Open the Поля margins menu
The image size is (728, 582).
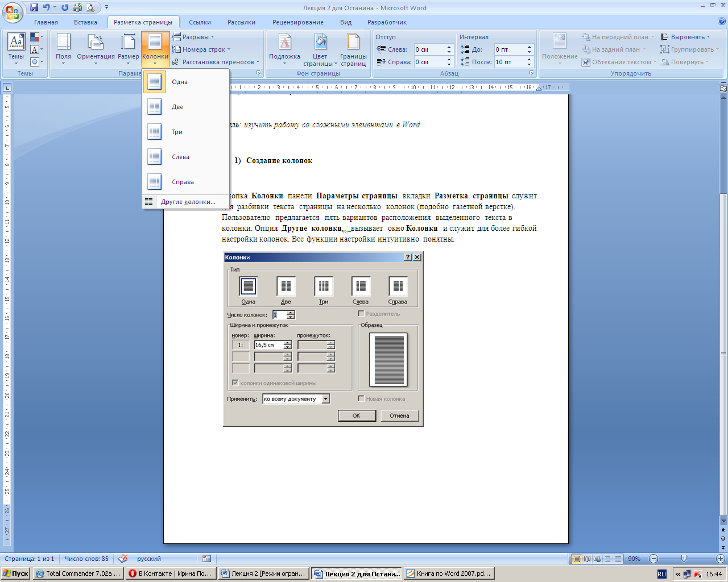[x=63, y=49]
